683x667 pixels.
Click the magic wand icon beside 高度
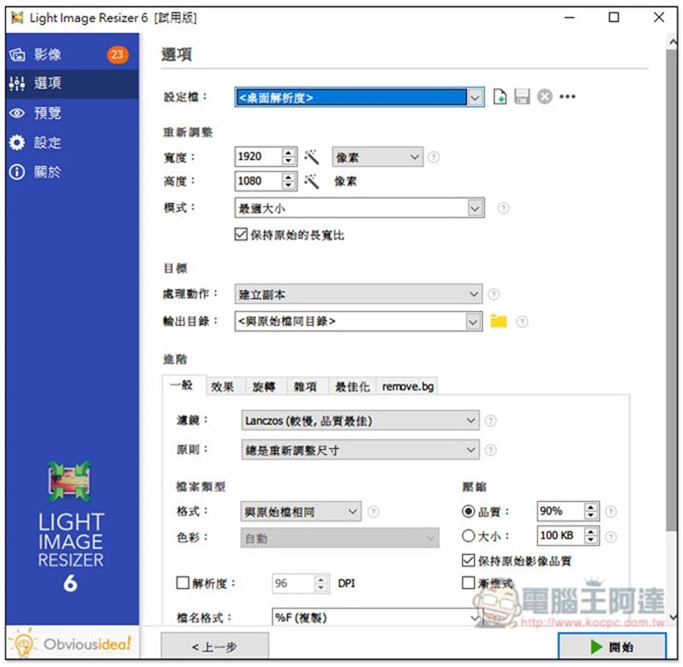click(x=312, y=181)
